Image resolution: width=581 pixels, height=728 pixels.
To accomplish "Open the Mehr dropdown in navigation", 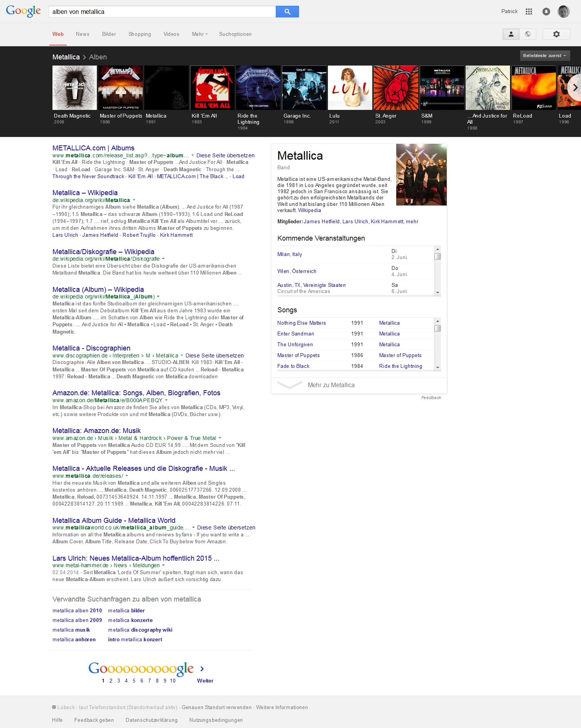I will 200,34.
